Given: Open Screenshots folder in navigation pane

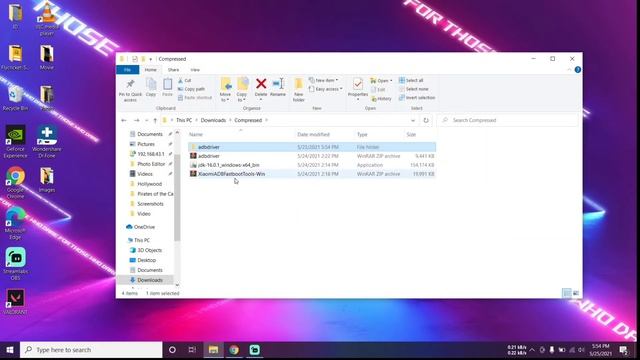Looking at the screenshot, I should pos(150,204).
